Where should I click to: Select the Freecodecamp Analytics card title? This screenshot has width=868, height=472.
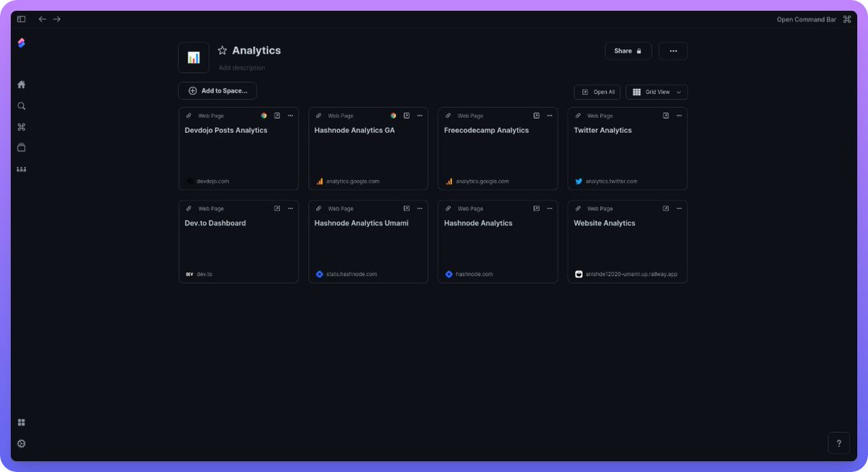click(x=486, y=131)
